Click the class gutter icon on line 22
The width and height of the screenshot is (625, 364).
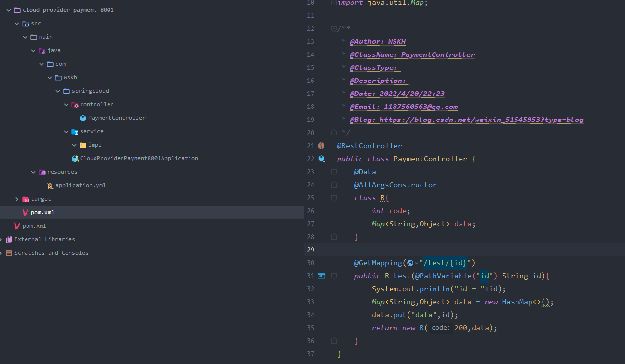(322, 159)
